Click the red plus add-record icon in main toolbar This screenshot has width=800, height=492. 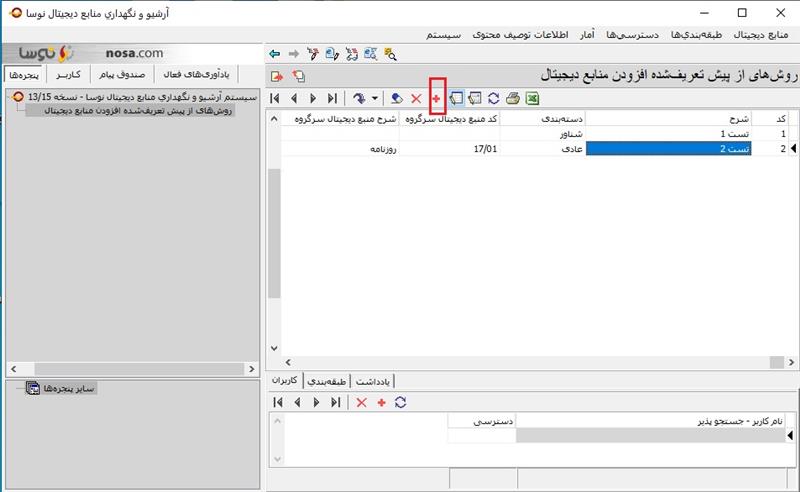coord(436,99)
